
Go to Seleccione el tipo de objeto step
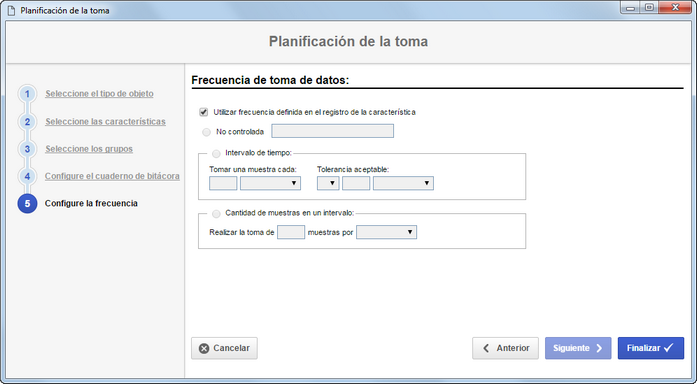click(99, 94)
